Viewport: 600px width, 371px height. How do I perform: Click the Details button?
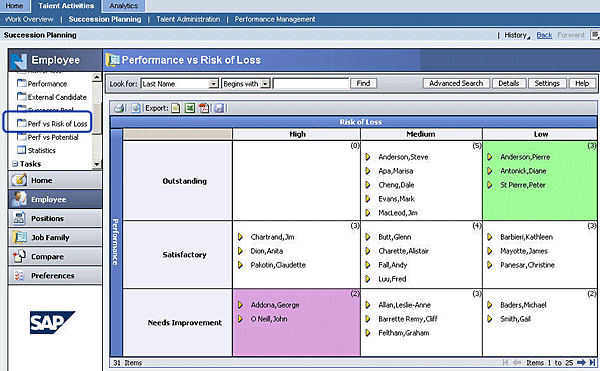click(509, 83)
